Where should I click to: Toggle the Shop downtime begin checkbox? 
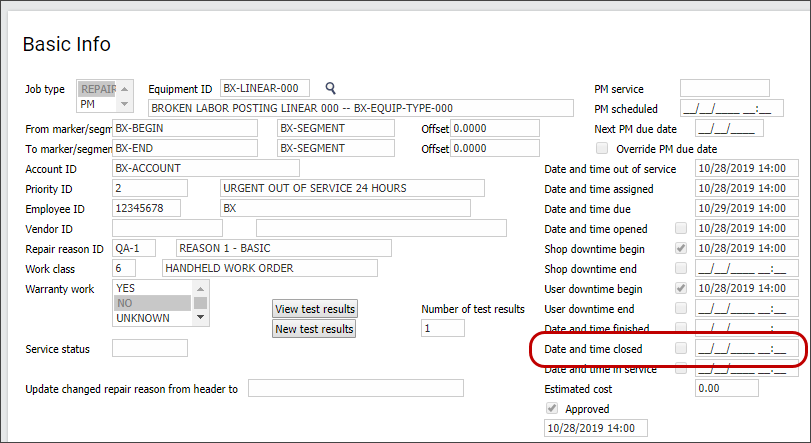coord(681,248)
